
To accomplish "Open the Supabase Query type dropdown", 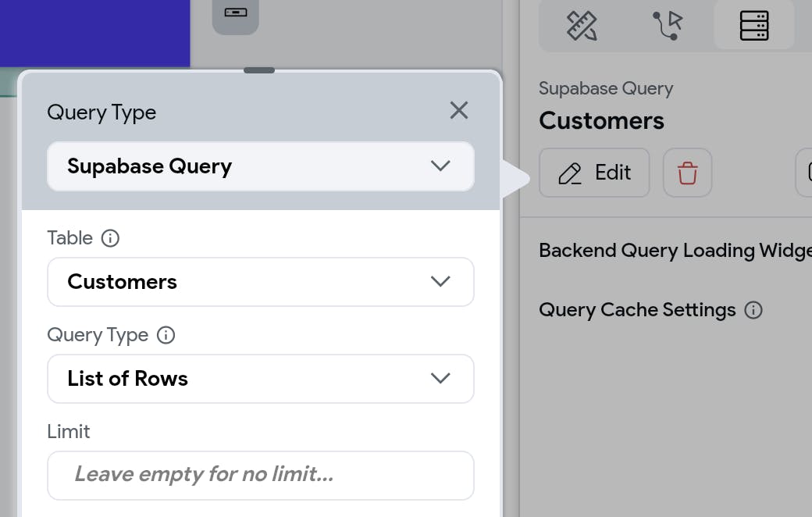I will coord(261,166).
